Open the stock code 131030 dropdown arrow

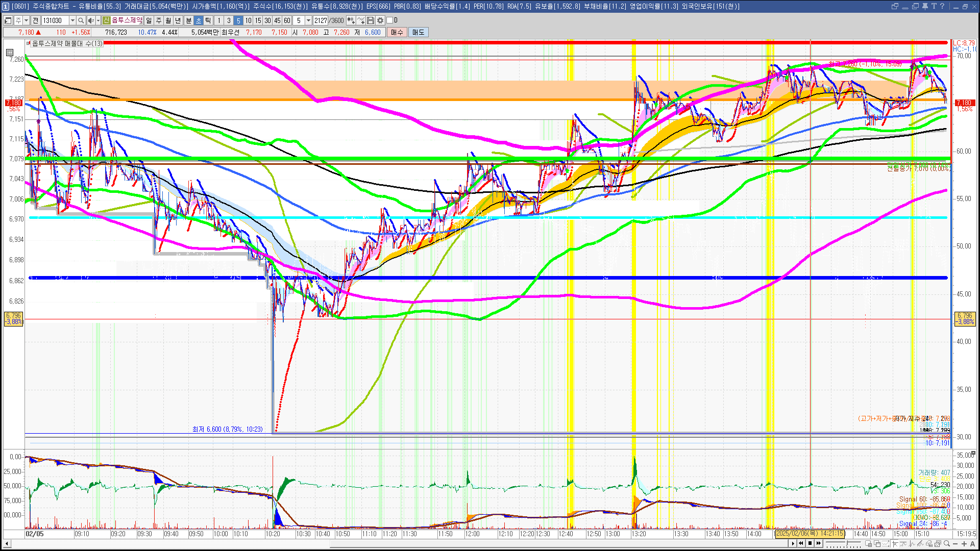[x=72, y=20]
